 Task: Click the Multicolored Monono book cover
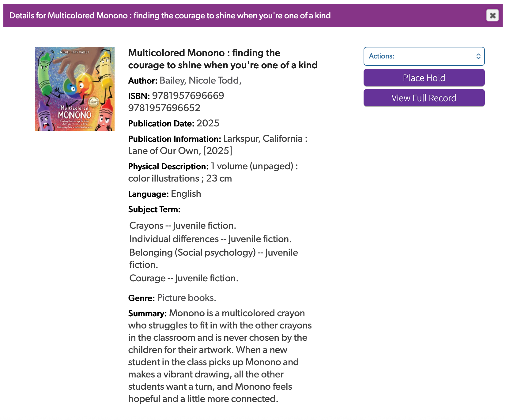pos(75,89)
